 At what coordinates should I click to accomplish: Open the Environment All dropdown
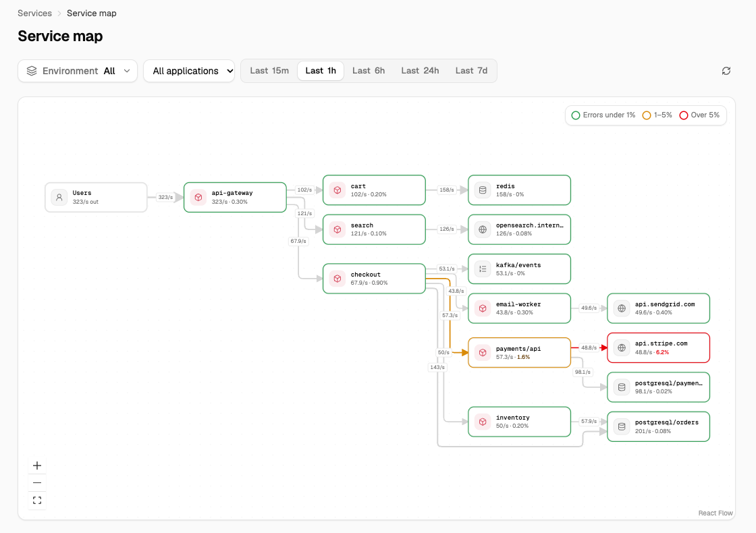pyautogui.click(x=78, y=71)
